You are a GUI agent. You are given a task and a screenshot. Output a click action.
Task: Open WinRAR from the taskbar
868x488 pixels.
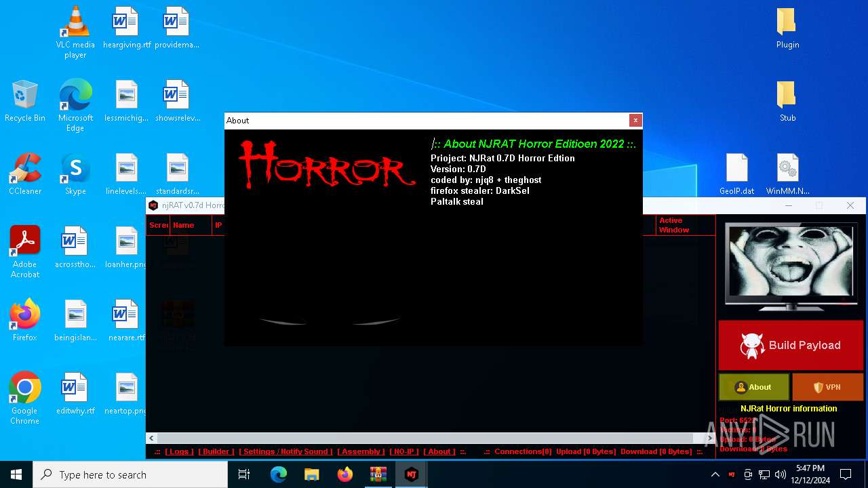(378, 474)
